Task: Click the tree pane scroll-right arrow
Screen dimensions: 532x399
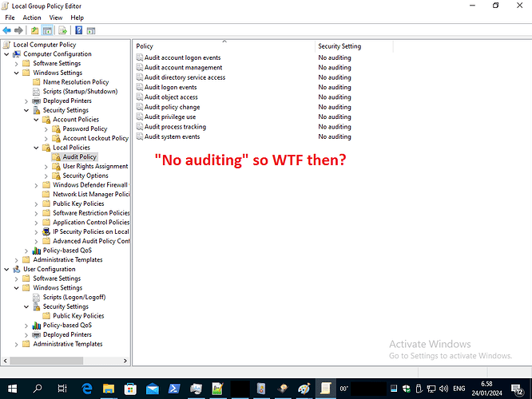Action: click(125, 361)
